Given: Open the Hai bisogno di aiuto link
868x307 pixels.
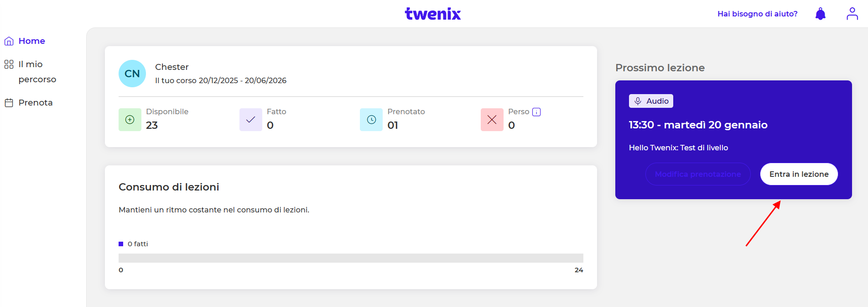Looking at the screenshot, I should pos(757,14).
